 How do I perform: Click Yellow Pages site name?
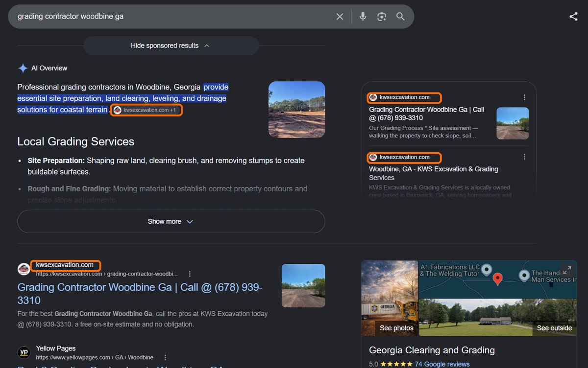click(x=56, y=348)
